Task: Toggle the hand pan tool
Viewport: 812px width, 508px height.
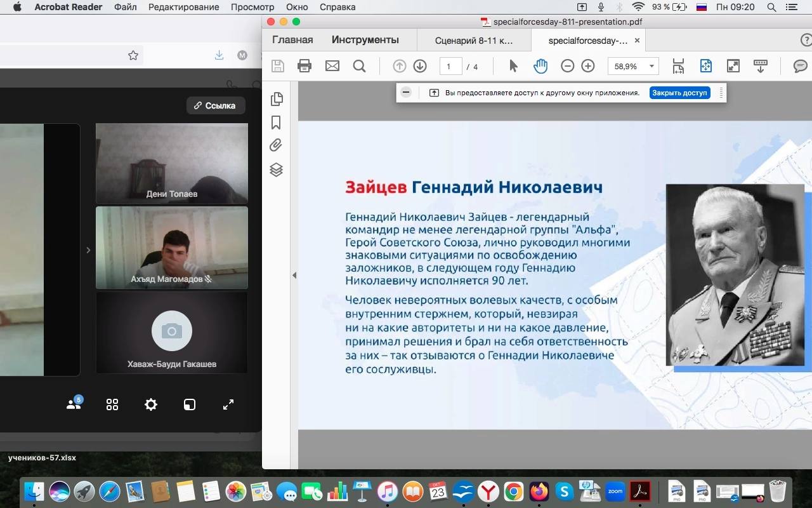Action: (540, 66)
